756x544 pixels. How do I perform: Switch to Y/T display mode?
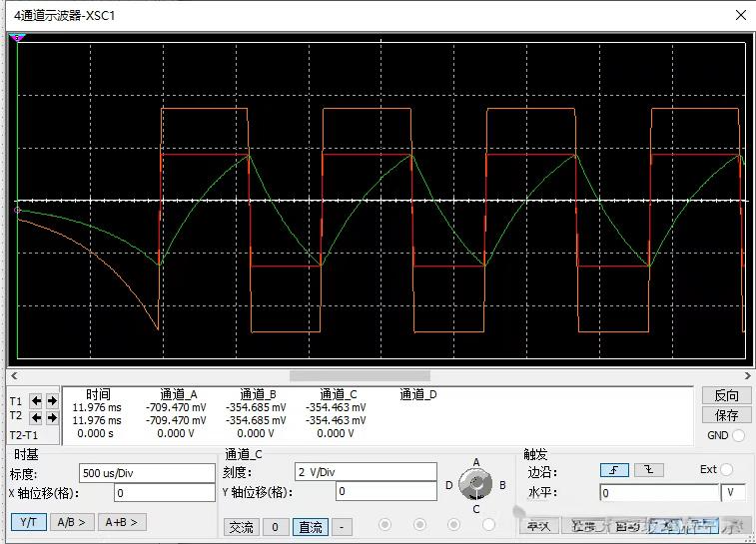pyautogui.click(x=29, y=522)
